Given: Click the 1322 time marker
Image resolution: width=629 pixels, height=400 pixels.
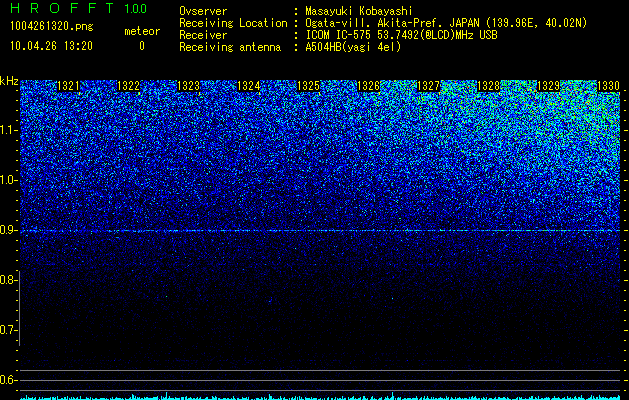Looking at the screenshot, I should click(128, 86).
